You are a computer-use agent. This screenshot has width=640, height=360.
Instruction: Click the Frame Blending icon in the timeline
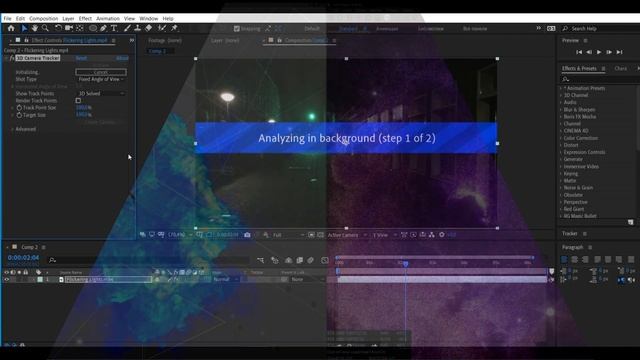(300, 260)
